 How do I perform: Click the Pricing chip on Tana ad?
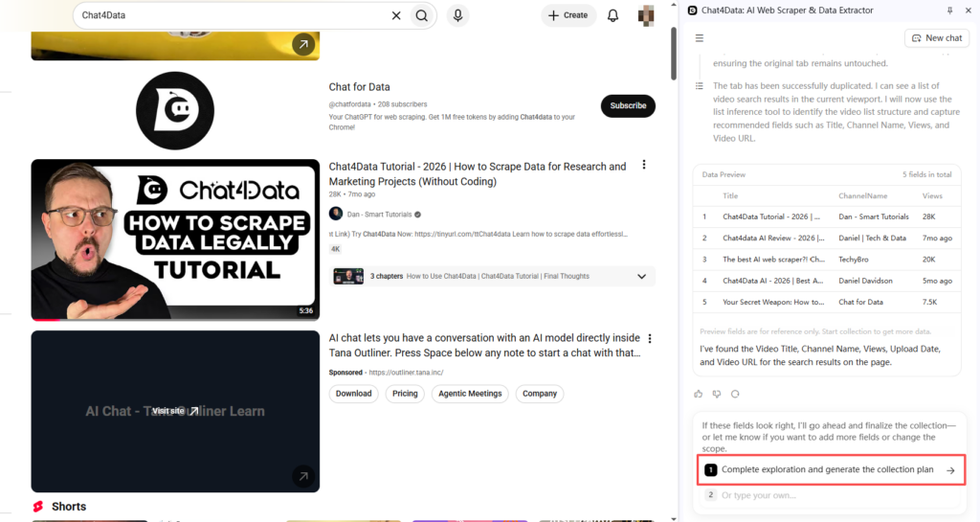click(405, 394)
